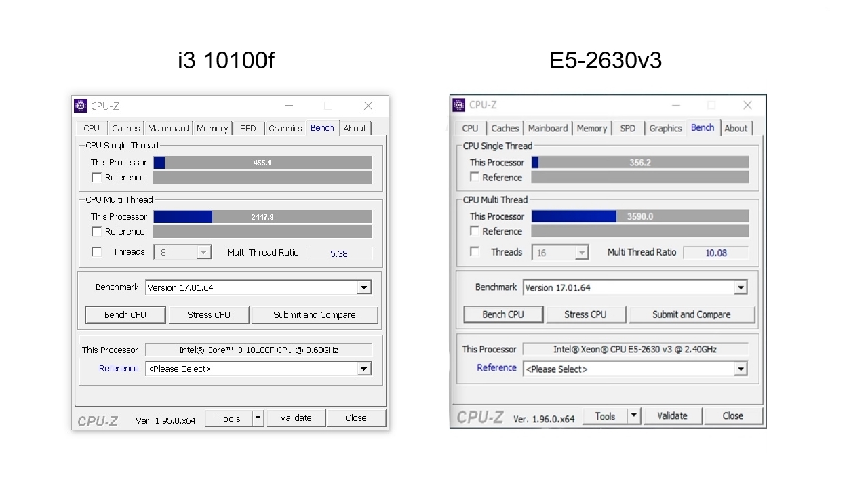Open About tab in the E5-2630v3 window
The image size is (868, 488).
(x=736, y=128)
